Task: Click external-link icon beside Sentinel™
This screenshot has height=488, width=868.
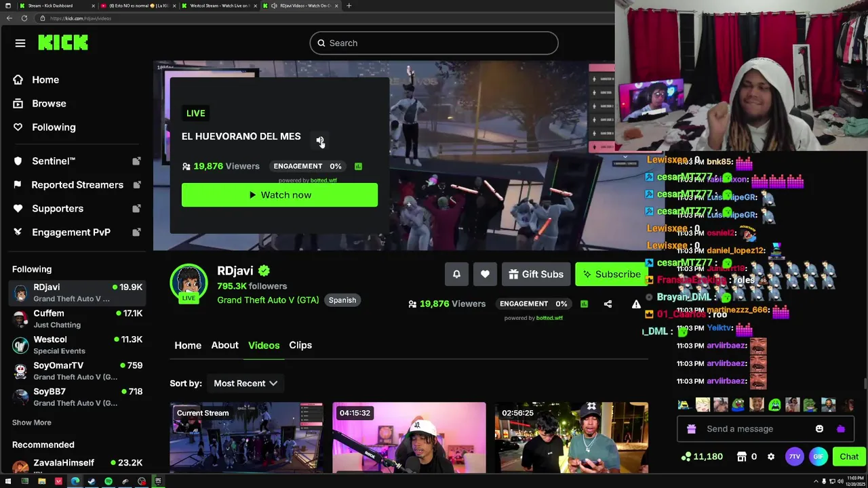Action: (x=136, y=161)
